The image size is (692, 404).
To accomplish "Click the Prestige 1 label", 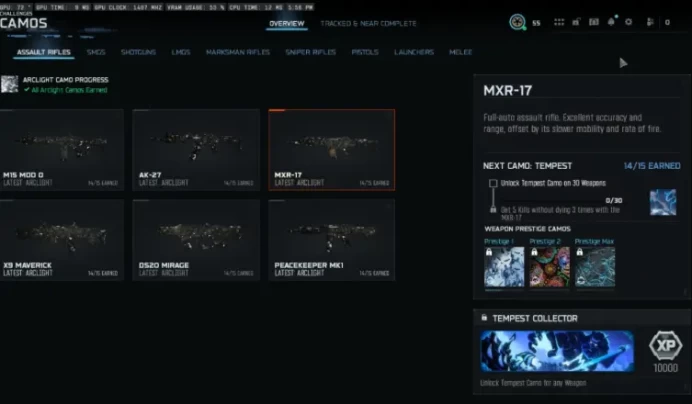I will click(x=499, y=242).
